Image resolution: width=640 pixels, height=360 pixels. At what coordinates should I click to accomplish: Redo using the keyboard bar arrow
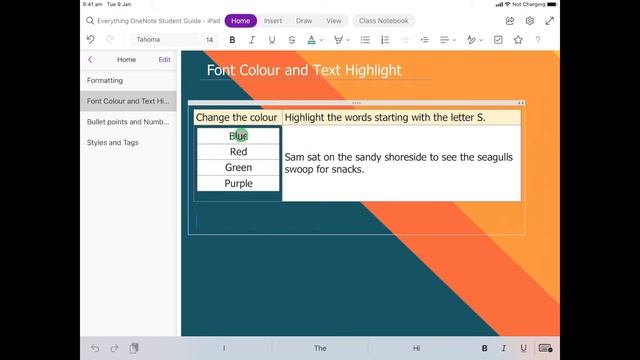point(114,348)
